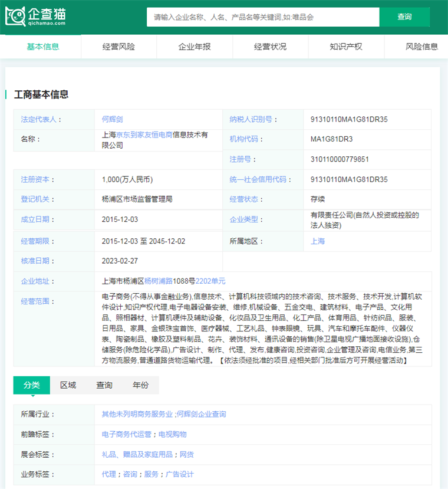Click the 存续 operating status value
This screenshot has width=448, height=489.
coord(318,199)
